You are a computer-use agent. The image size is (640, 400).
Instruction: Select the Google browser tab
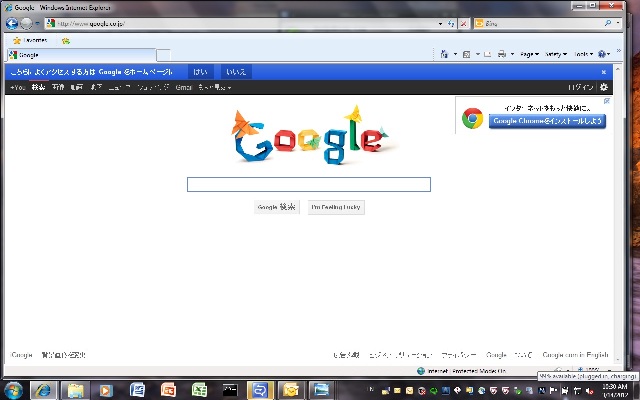tap(82, 55)
